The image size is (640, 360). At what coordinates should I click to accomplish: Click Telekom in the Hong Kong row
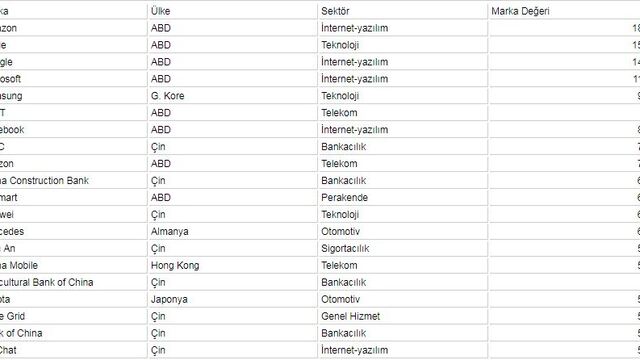[x=339, y=265]
